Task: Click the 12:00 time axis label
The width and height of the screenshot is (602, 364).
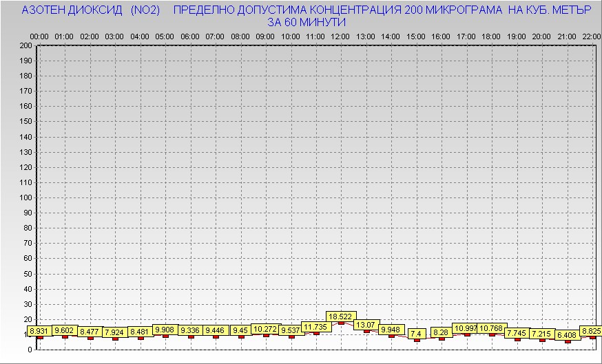Action: point(340,37)
